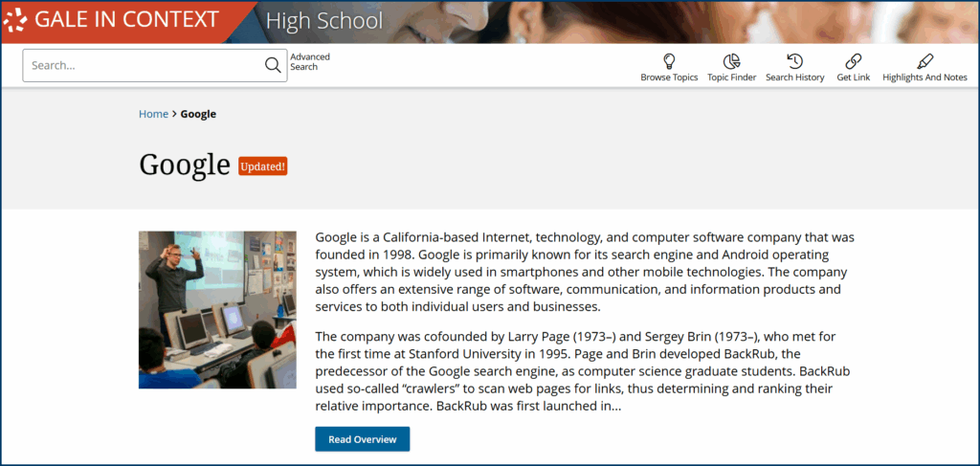
Task: Click the Google breadcrumb item
Action: 198,114
